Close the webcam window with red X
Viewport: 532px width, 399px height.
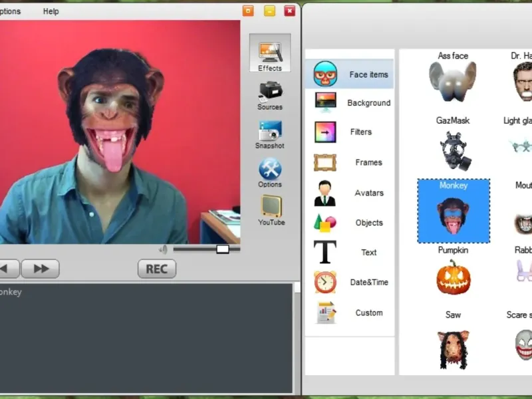coord(289,11)
